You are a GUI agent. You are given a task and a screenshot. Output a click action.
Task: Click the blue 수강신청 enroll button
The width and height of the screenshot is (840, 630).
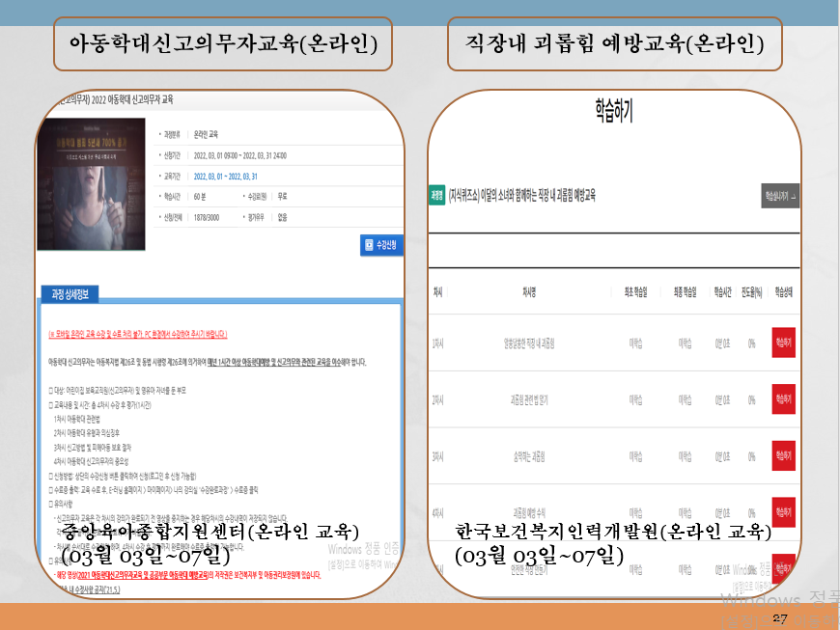coord(381,245)
